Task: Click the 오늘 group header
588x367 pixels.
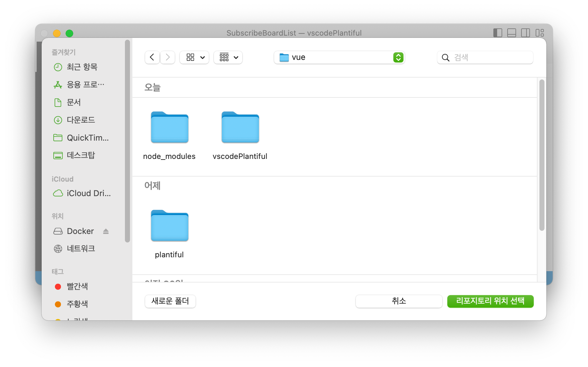Action: click(x=153, y=87)
